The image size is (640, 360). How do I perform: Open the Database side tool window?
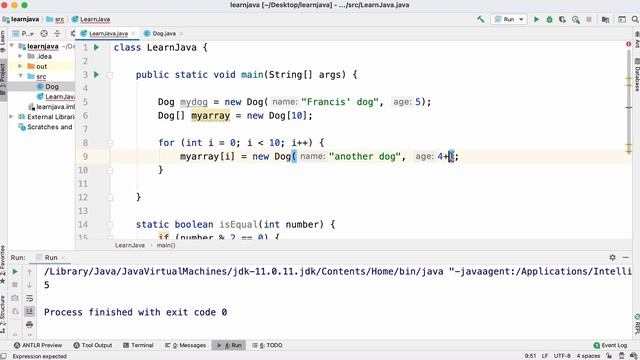click(x=636, y=75)
